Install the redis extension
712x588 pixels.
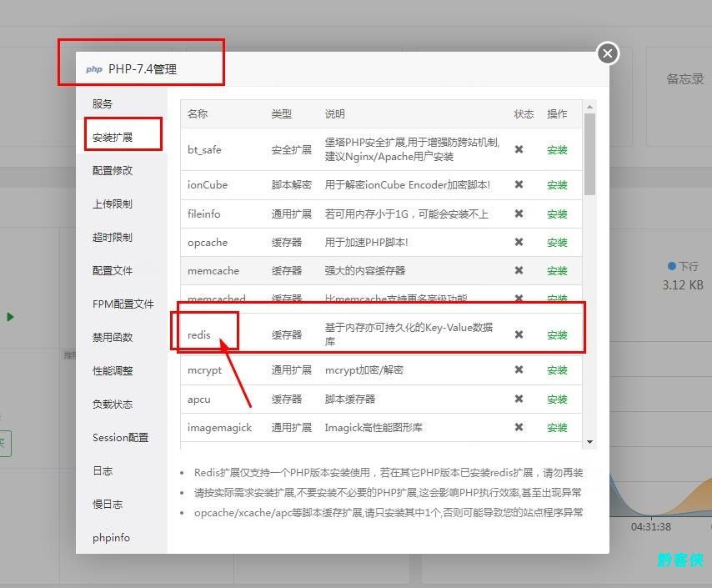click(557, 335)
